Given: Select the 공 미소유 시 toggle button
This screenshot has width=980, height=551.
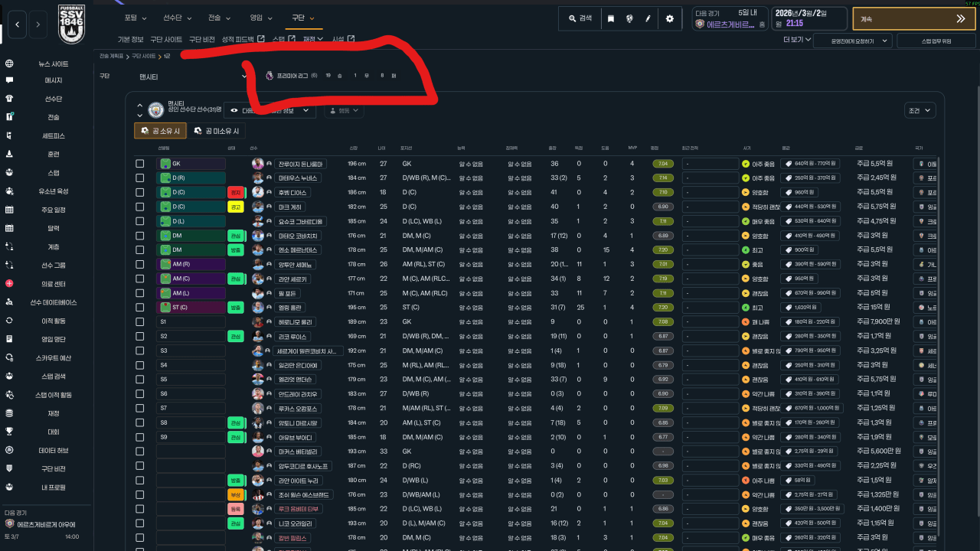Looking at the screenshot, I should (217, 131).
